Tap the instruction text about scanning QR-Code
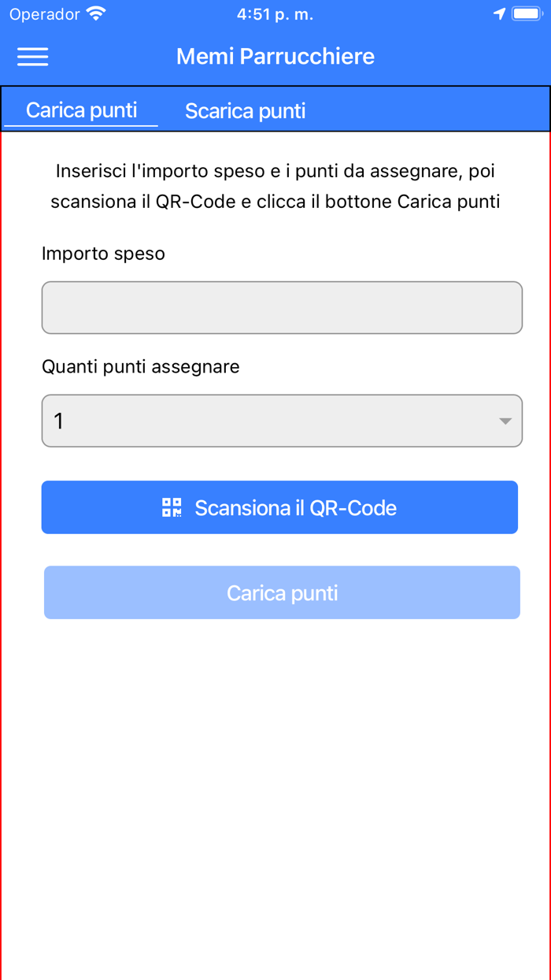 (x=275, y=184)
